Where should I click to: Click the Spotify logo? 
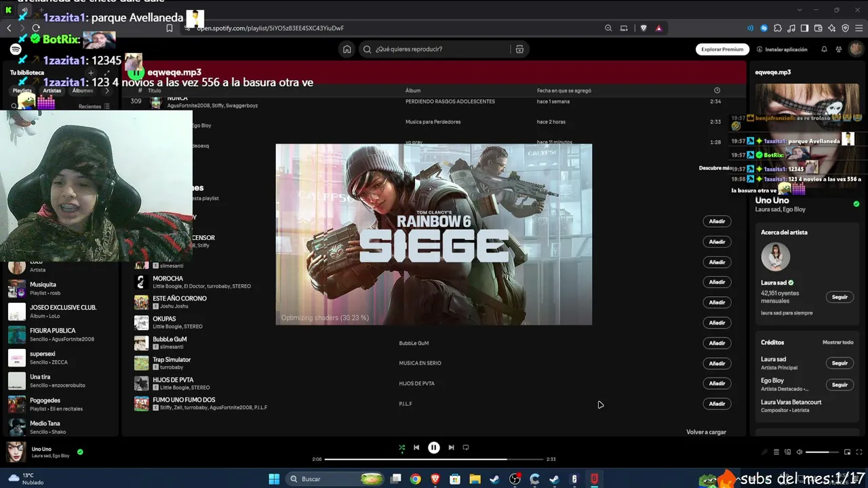tap(16, 49)
